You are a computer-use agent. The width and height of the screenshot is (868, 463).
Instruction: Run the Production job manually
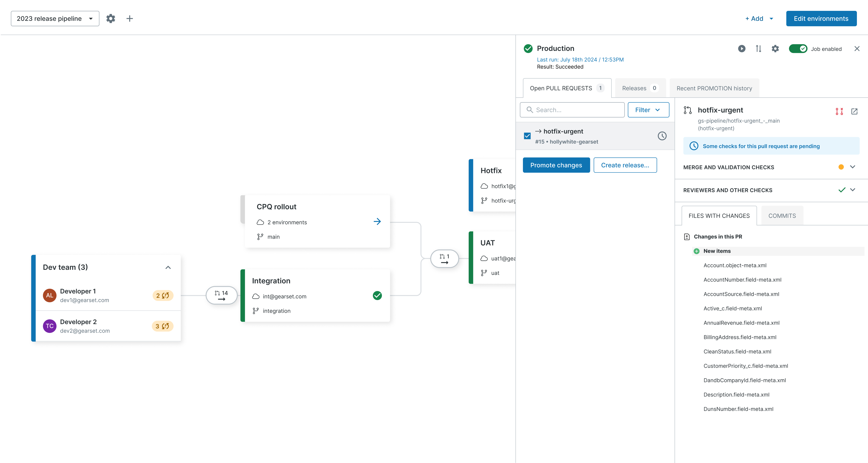[x=742, y=48]
